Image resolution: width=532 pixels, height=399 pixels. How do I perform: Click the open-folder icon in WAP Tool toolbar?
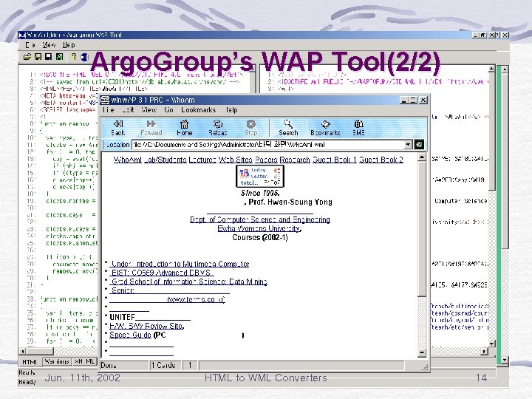(x=27, y=57)
